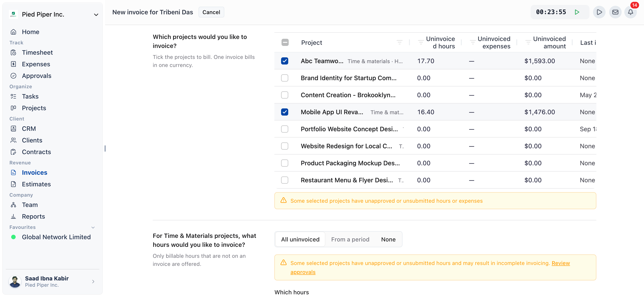
Task: Open the Timesheet icon in sidebar
Action: click(13, 52)
